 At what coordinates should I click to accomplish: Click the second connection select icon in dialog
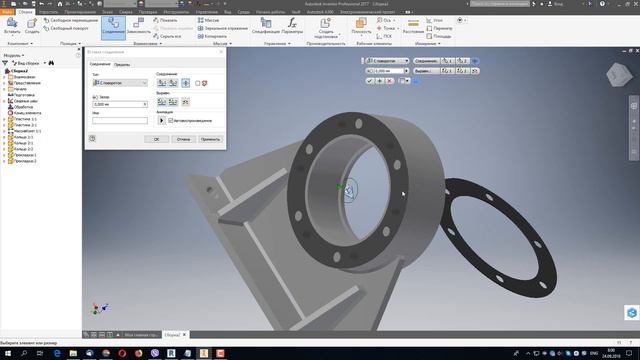pos(173,83)
